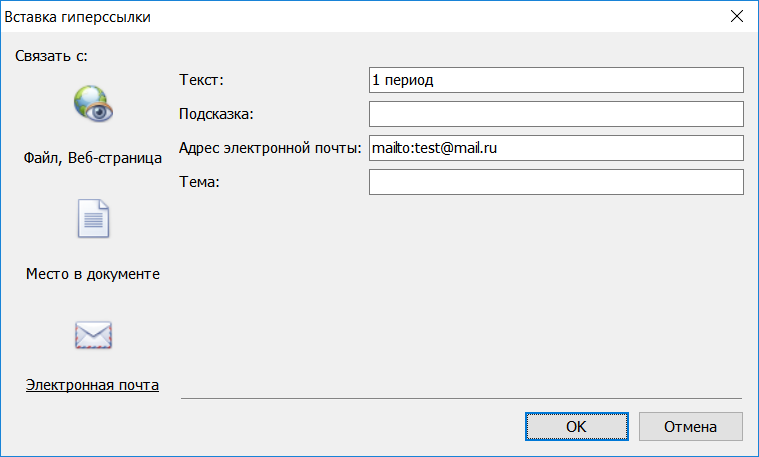Close the Вставка гиперссылки dialog
Screen dimensions: 759x457
point(737,16)
